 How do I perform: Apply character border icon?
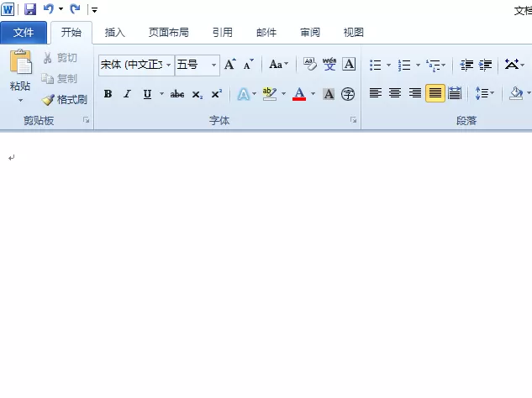[349, 65]
